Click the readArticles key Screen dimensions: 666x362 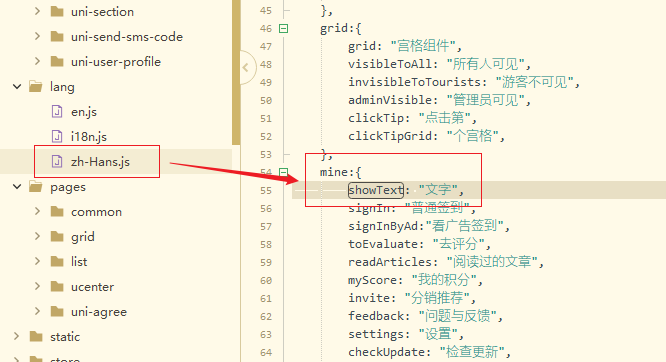click(389, 262)
